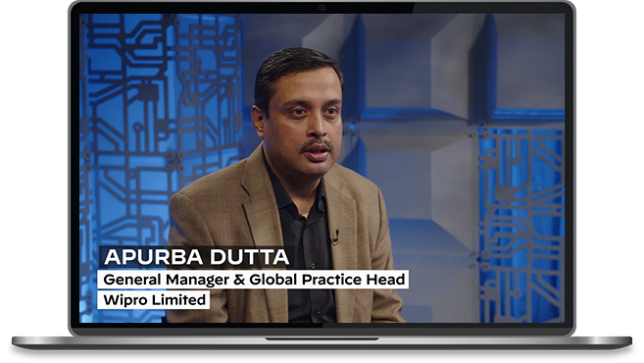This screenshot has height=363, width=644.
Task: Click the title 'General Manager & Global Practice Head'
Action: tap(253, 280)
